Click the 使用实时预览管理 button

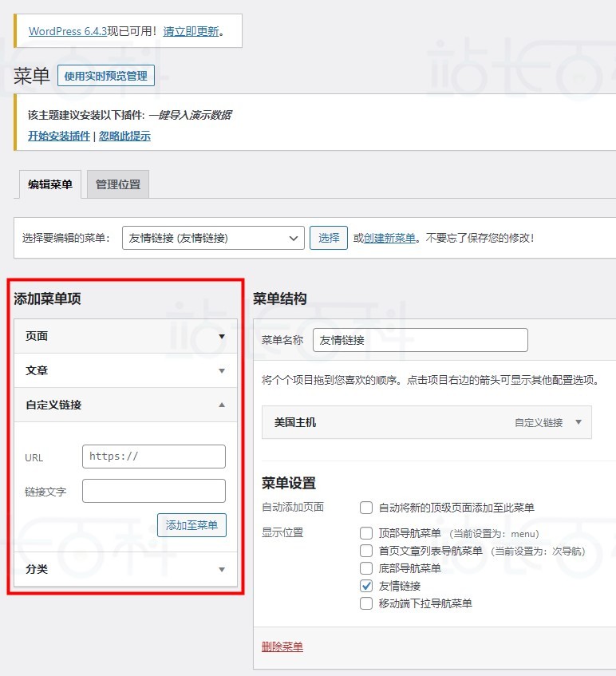106,76
